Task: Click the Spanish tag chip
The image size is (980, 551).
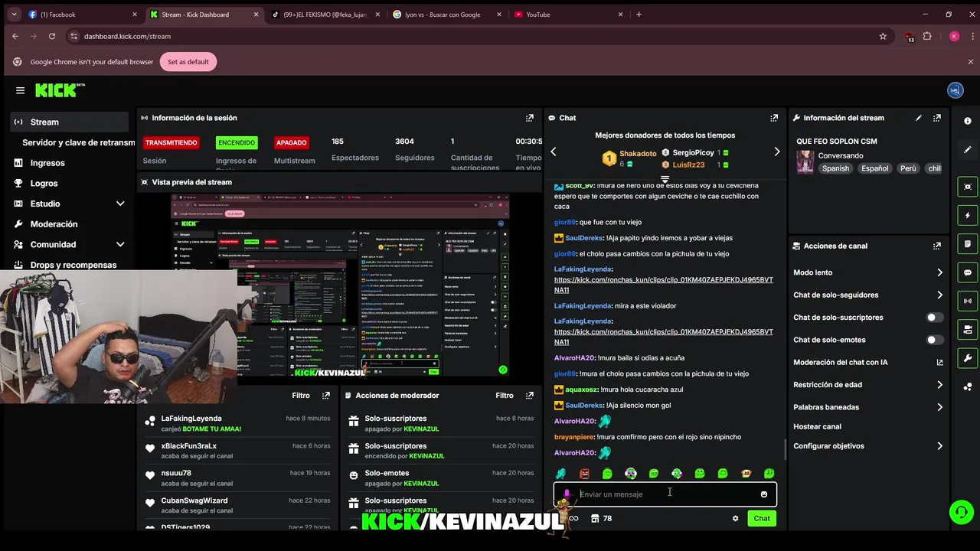Action: pos(835,168)
